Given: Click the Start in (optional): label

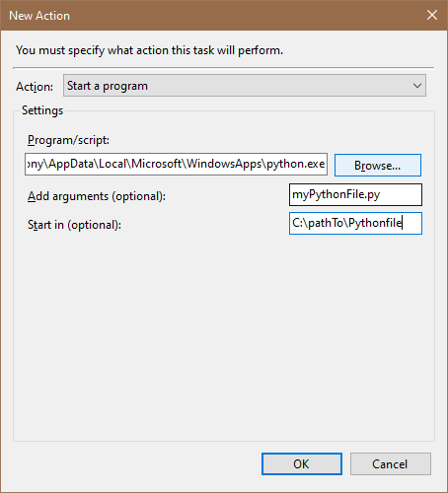Looking at the screenshot, I should pyautogui.click(x=74, y=225).
